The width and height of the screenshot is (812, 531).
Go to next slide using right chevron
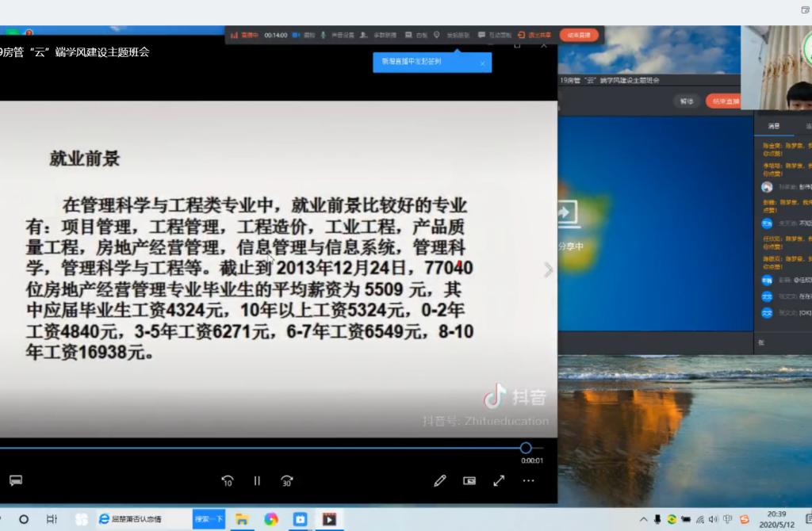[x=548, y=270]
